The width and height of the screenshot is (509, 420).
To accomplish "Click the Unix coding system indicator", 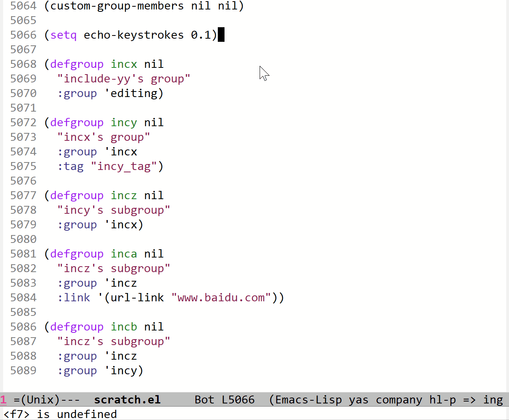I will pos(39,399).
